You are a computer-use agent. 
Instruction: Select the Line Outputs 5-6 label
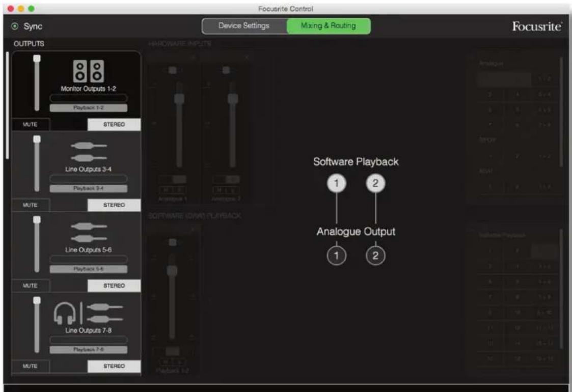[88, 250]
